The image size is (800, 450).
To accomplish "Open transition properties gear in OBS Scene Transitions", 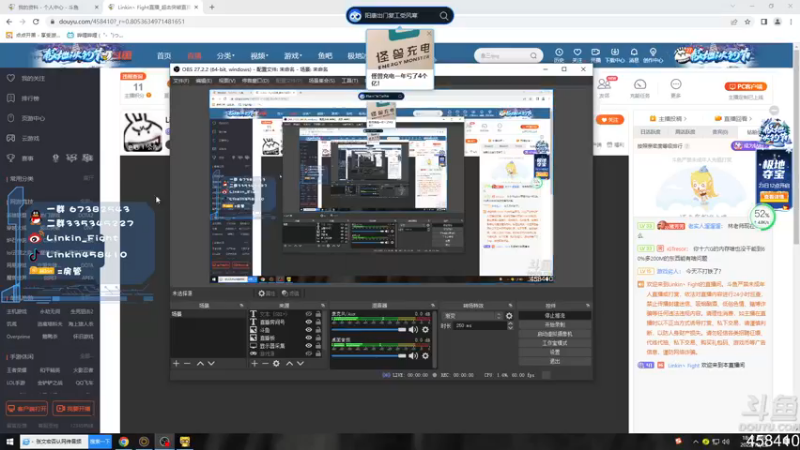I will (509, 316).
